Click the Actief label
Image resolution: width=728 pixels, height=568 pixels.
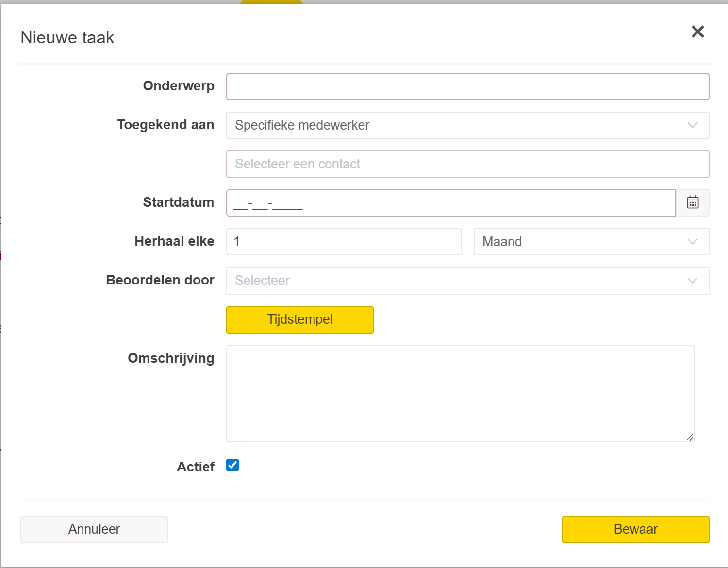pyautogui.click(x=195, y=467)
